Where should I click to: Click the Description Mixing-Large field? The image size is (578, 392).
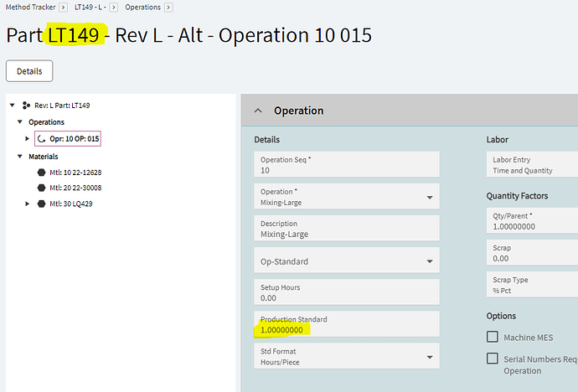(x=347, y=229)
